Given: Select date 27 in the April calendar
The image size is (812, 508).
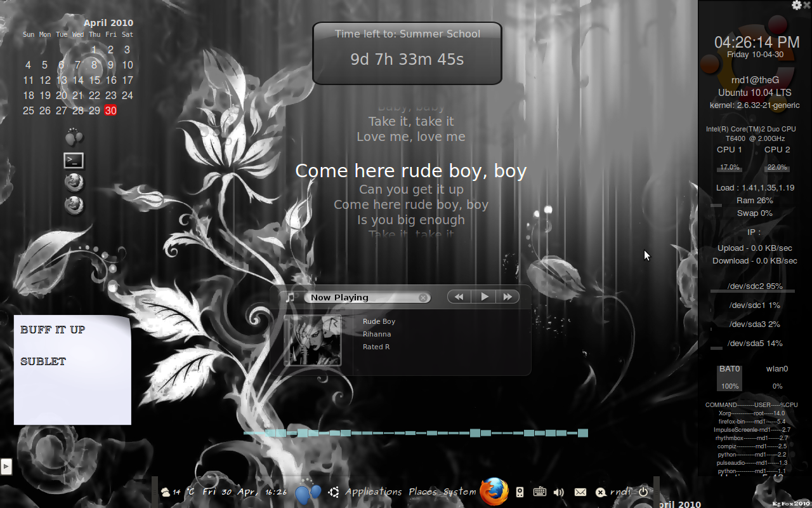Looking at the screenshot, I should click(x=61, y=110).
